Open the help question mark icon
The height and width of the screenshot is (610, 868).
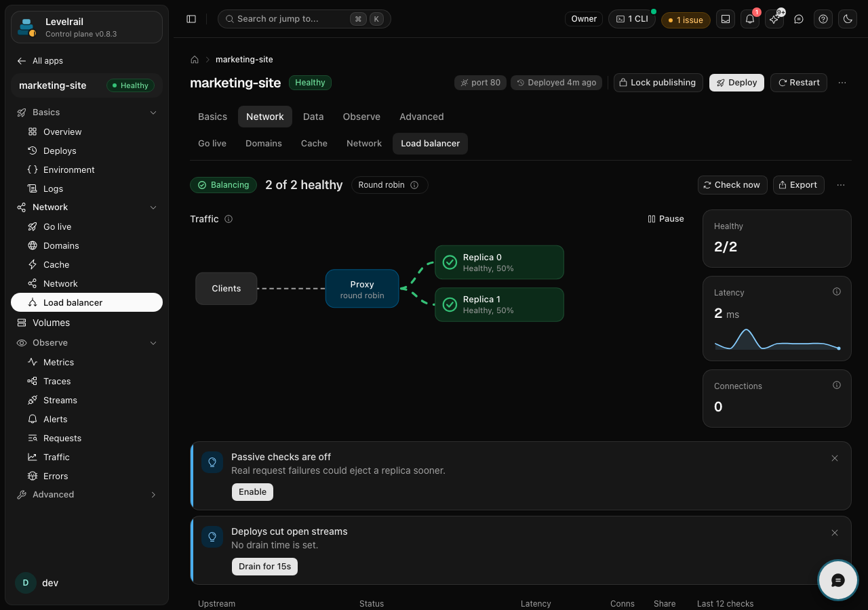(x=823, y=19)
